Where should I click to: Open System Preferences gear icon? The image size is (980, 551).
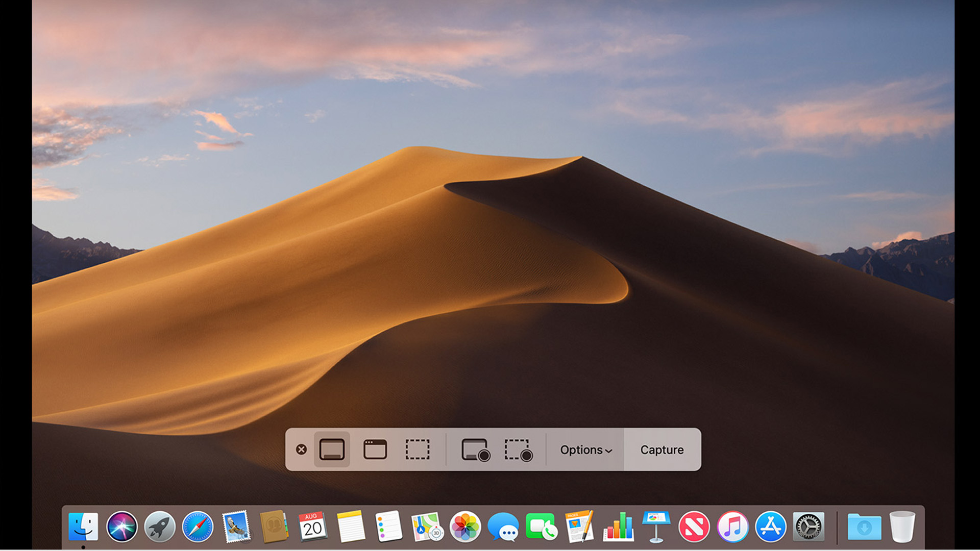[x=809, y=527]
